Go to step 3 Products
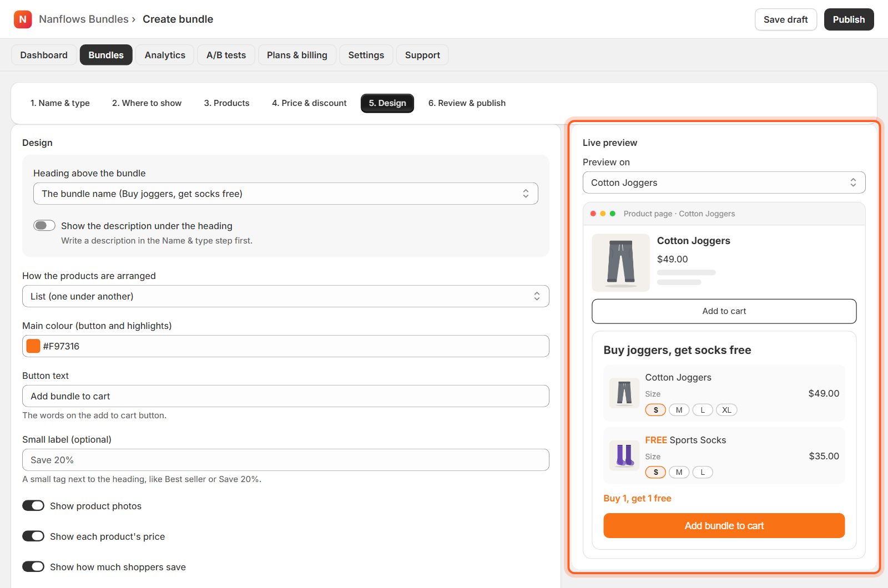888x588 pixels. click(226, 103)
